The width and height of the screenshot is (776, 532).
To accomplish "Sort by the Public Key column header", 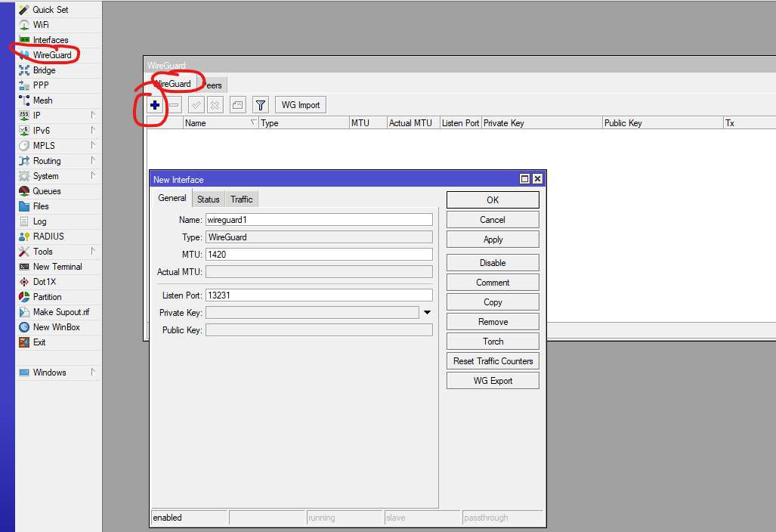I will coord(663,123).
